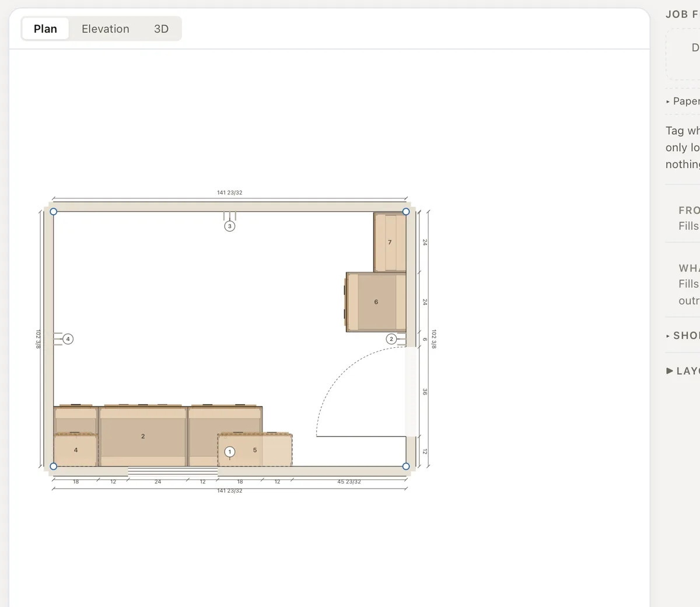Click the FRO option card
The width and height of the screenshot is (700, 607).
click(682, 218)
